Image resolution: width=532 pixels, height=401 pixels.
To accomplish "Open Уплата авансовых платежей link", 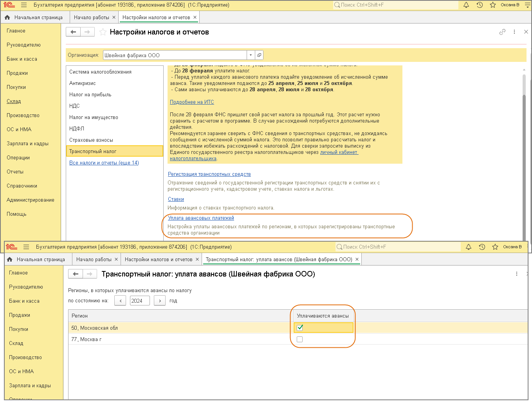I will click(x=201, y=218).
